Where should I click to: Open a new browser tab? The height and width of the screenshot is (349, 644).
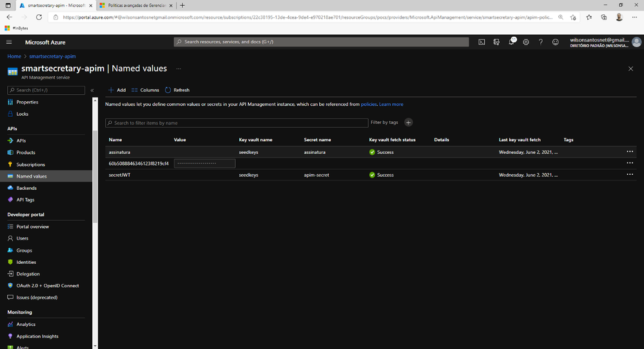pyautogui.click(x=182, y=6)
